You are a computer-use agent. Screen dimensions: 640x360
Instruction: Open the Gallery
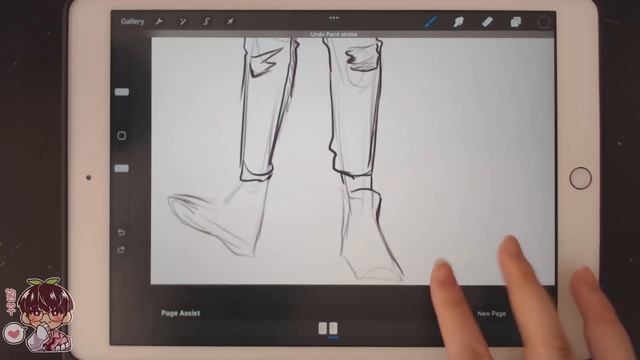click(x=132, y=21)
